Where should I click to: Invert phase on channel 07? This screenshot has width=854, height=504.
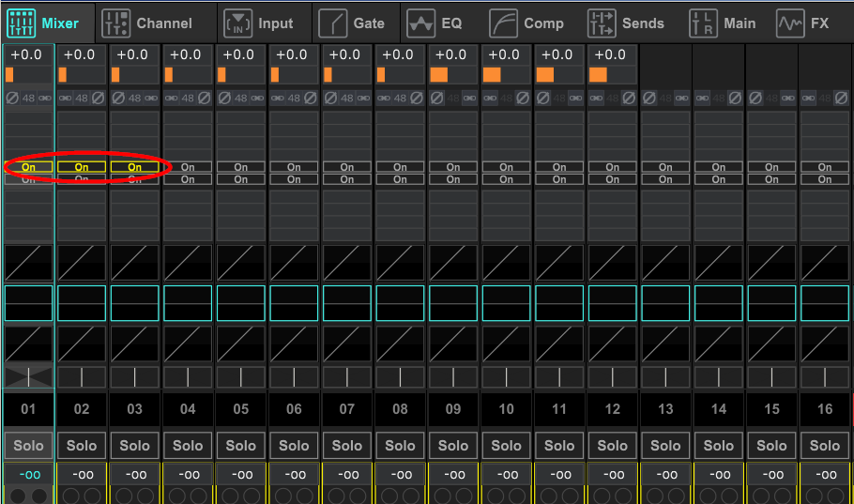331,98
